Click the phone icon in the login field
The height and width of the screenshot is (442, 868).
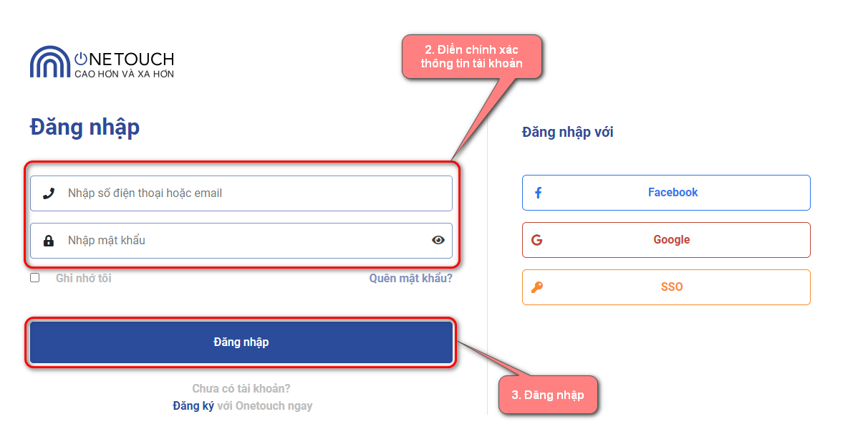coord(49,193)
